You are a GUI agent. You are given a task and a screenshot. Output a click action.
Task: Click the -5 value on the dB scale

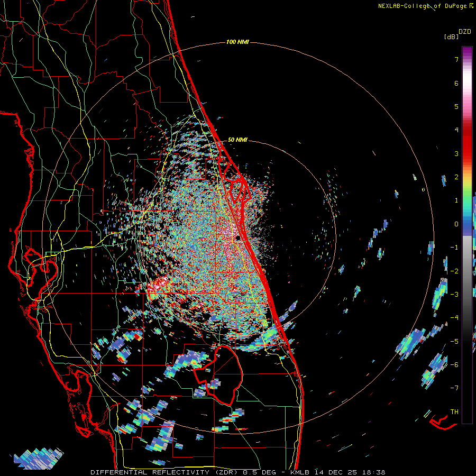pos(454,341)
